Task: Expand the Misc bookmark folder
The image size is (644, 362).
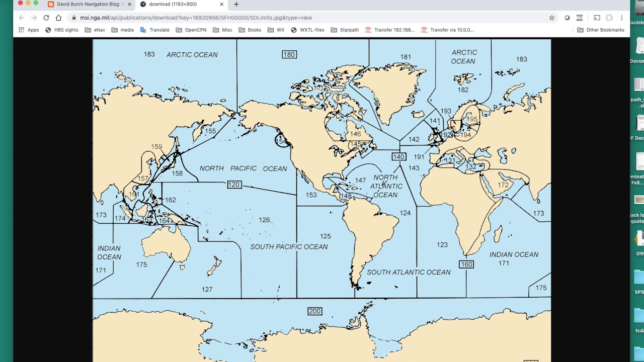Action: pos(222,30)
